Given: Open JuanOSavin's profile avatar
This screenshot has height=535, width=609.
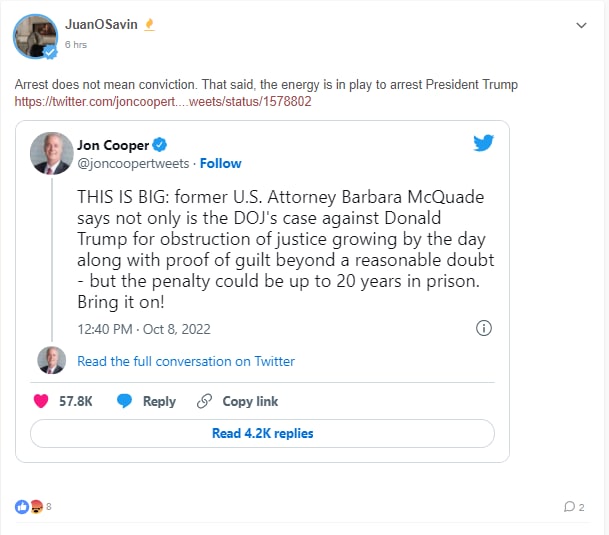Looking at the screenshot, I should [35, 36].
